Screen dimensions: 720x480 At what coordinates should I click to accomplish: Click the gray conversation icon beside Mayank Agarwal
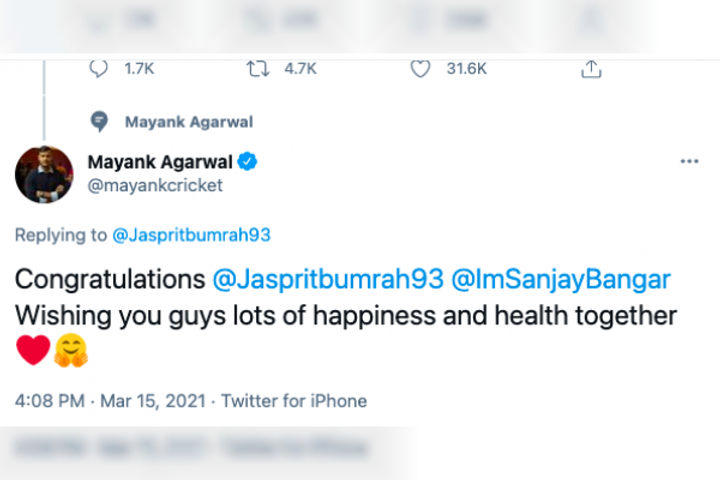[x=99, y=121]
